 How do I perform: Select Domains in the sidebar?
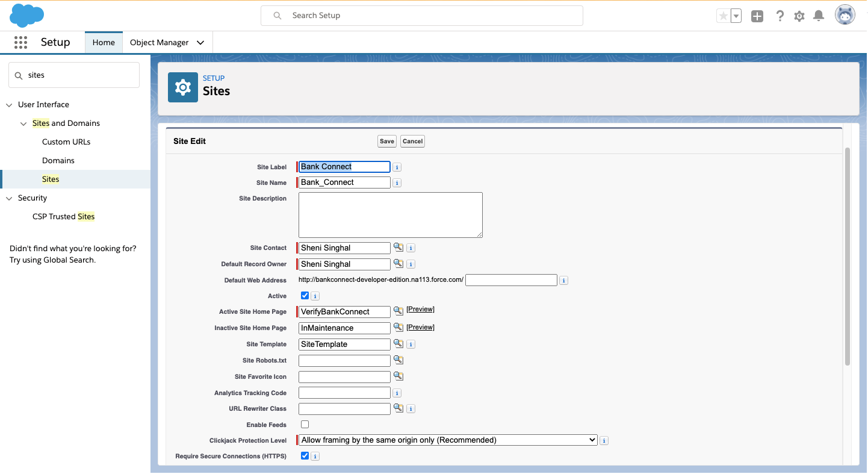(58, 161)
